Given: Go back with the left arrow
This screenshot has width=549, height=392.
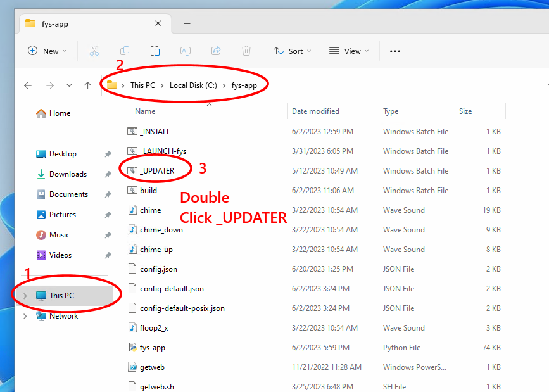Looking at the screenshot, I should (28, 85).
